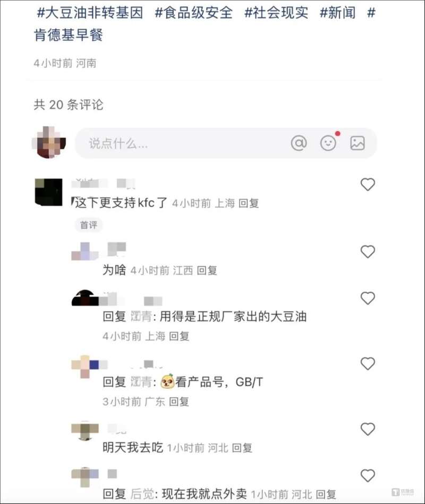Tap the image attachment icon in comment box
The height and width of the screenshot is (504, 425).
point(357,143)
